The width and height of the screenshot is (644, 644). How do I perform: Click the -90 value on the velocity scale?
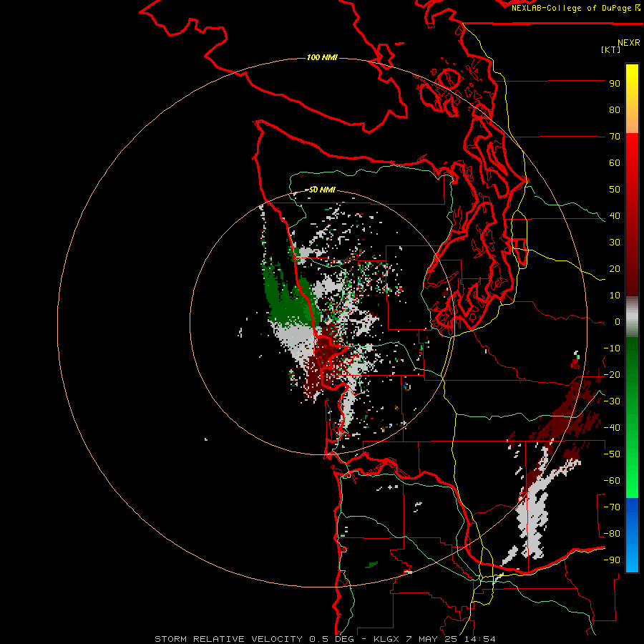[612, 560]
